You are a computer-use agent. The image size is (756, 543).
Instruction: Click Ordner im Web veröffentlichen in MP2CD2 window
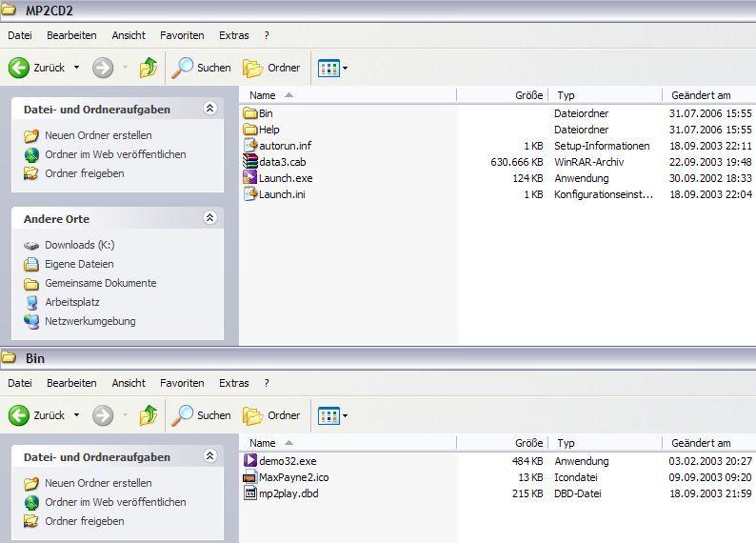click(105, 154)
